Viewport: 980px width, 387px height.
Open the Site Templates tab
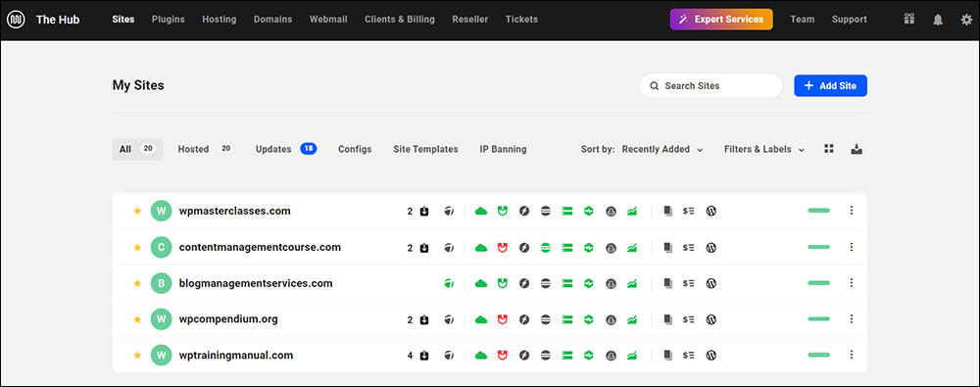click(x=425, y=150)
